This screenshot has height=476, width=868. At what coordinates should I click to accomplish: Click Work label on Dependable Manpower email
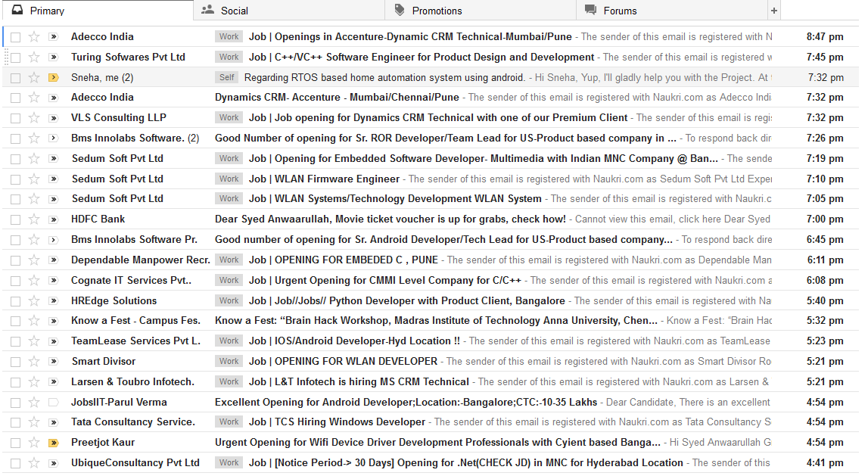(x=229, y=260)
